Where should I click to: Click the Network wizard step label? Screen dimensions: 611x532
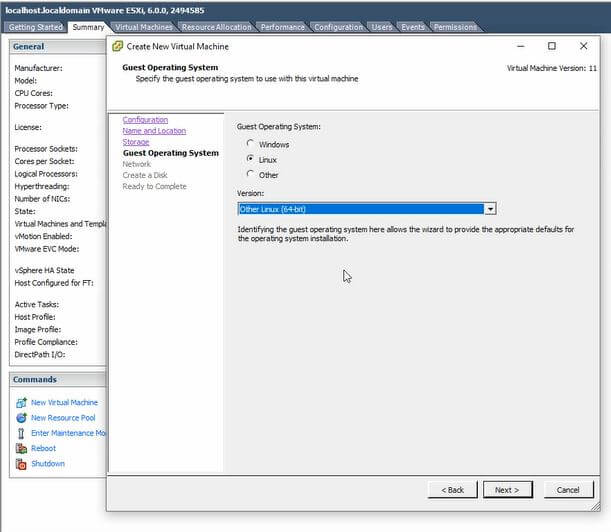[136, 164]
